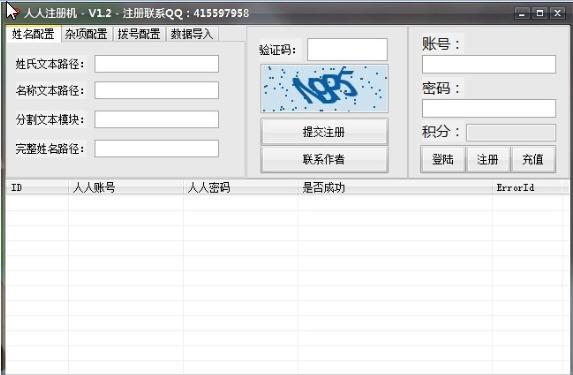The width and height of the screenshot is (573, 375).
Task: Select the 拨号配置 tab
Action: [139, 34]
